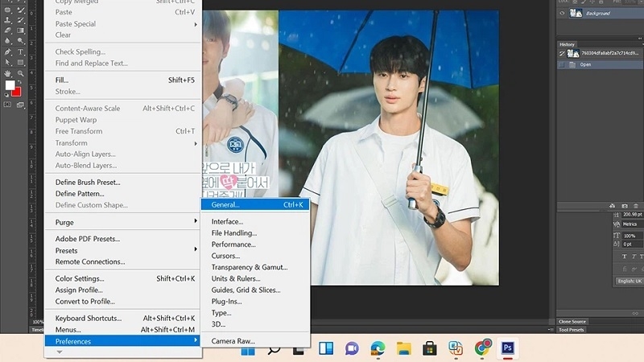Select the Type tool in the toolbar

[22, 51]
